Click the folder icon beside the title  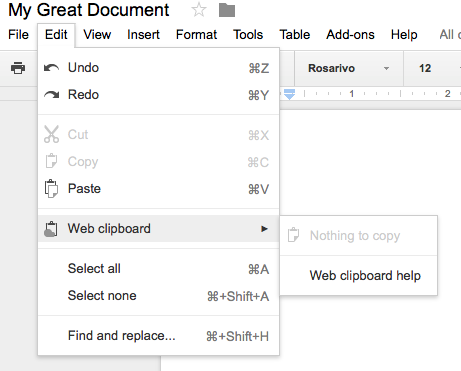(x=227, y=10)
